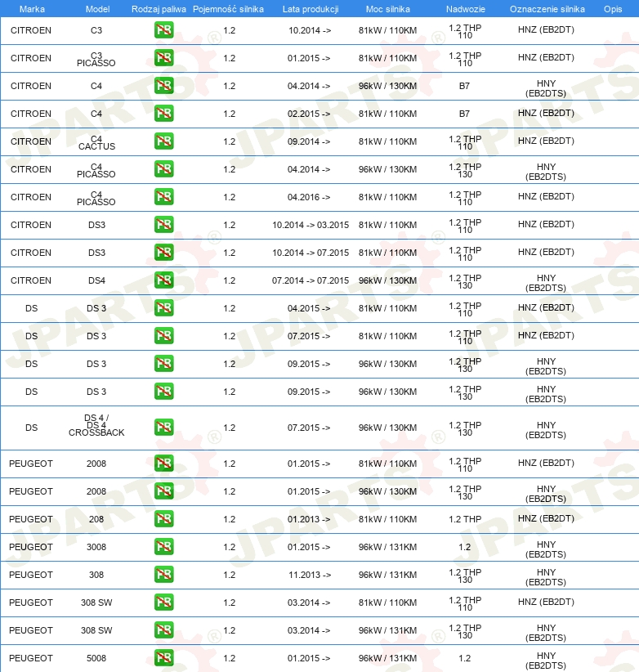Click the petrol icon in the DS3 10.2014 -> 07.2015 row
The height and width of the screenshot is (672, 639).
(164, 253)
